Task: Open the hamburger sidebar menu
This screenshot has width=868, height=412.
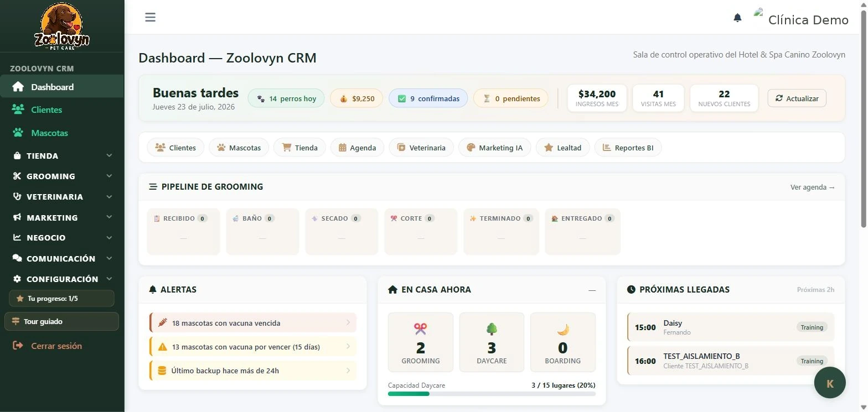Action: coord(150,17)
